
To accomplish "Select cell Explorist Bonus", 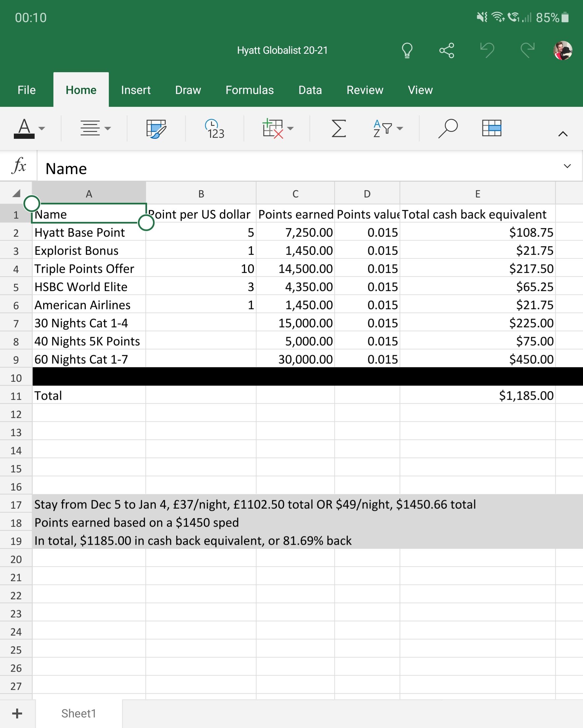I will point(89,251).
